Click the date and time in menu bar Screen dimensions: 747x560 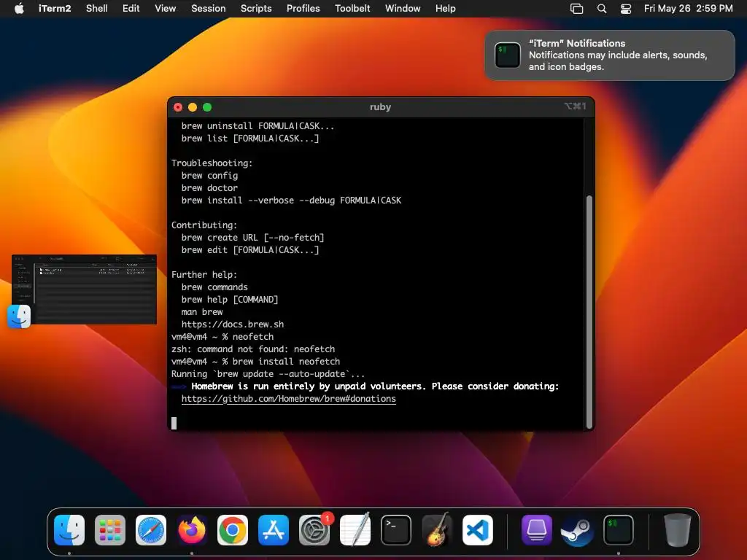pyautogui.click(x=688, y=9)
